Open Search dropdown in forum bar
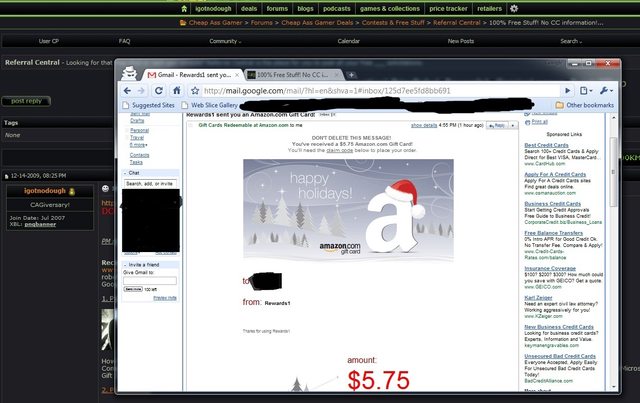The height and width of the screenshot is (403, 640). coord(571,41)
